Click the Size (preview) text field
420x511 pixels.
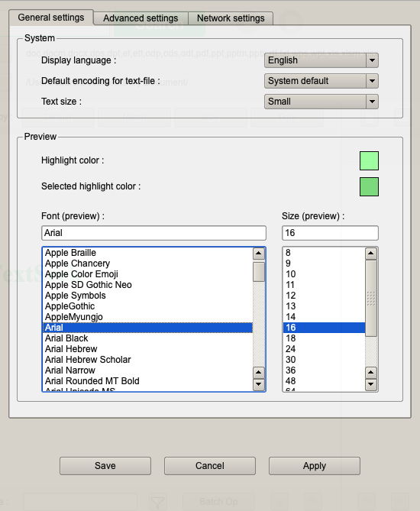pyautogui.click(x=330, y=233)
